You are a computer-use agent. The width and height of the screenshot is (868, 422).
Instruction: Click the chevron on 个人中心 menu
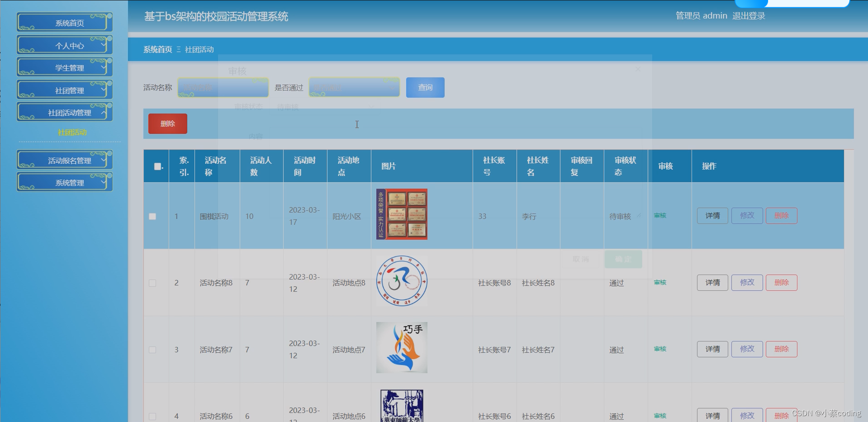pos(104,45)
